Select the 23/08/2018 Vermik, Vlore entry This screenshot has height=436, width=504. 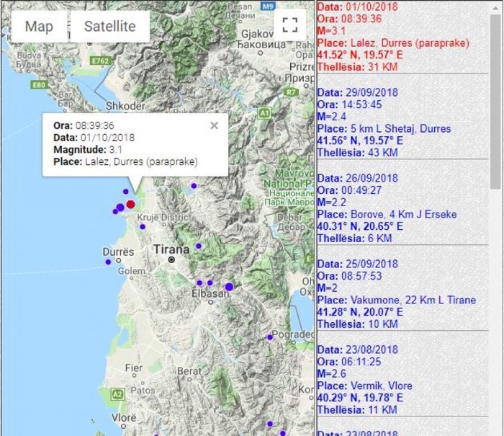pos(402,380)
